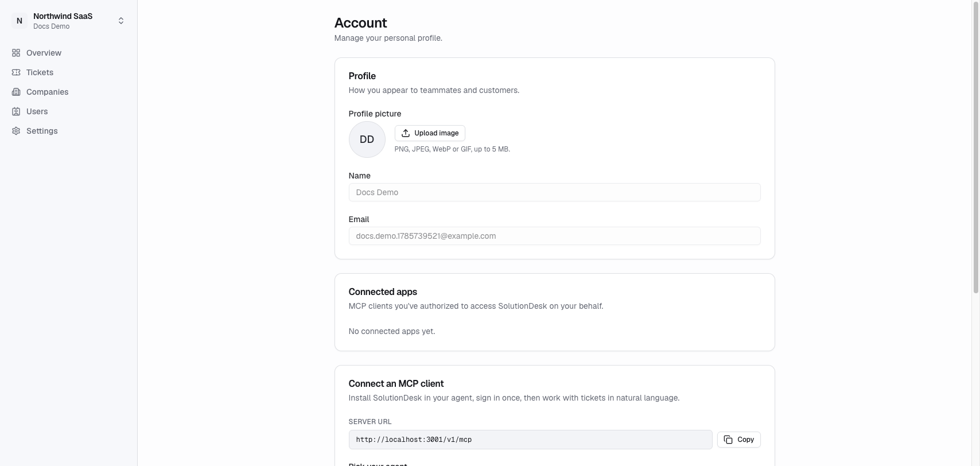The height and width of the screenshot is (466, 980).
Task: Click the N workspace avatar
Action: [20, 21]
